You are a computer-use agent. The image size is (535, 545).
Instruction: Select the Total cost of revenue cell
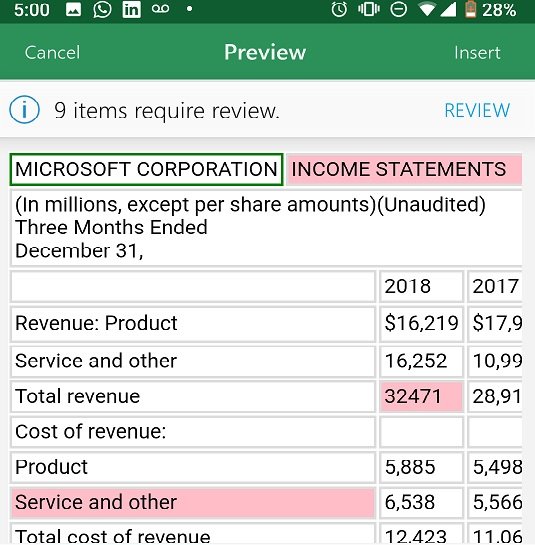pyautogui.click(x=193, y=534)
